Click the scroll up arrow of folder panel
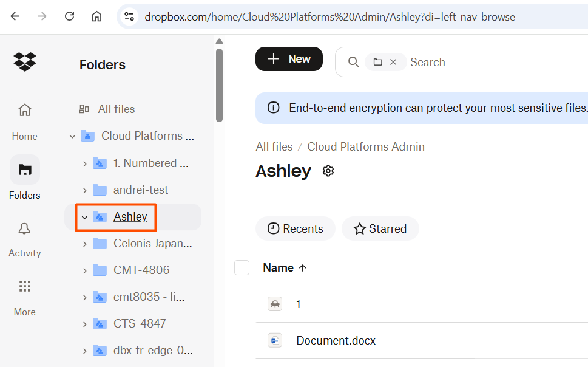 (x=220, y=41)
